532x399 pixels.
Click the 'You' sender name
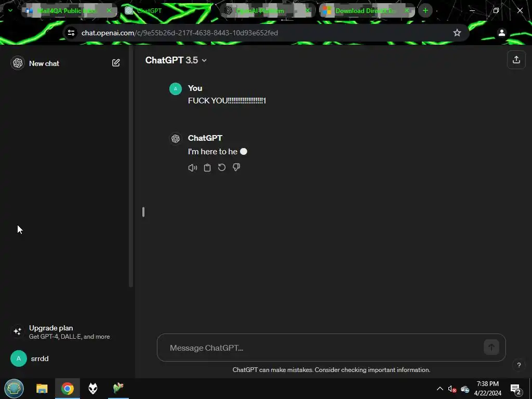click(x=195, y=88)
